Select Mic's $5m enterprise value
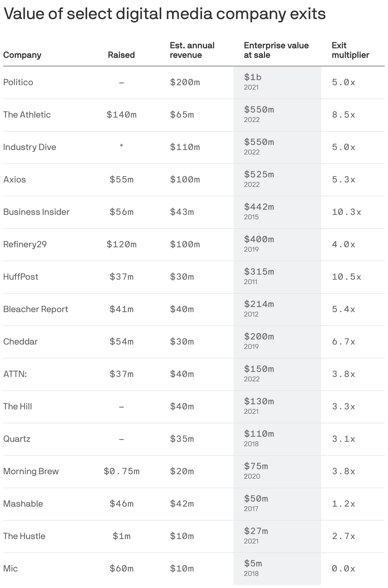The width and height of the screenshot is (388, 588). (253, 563)
